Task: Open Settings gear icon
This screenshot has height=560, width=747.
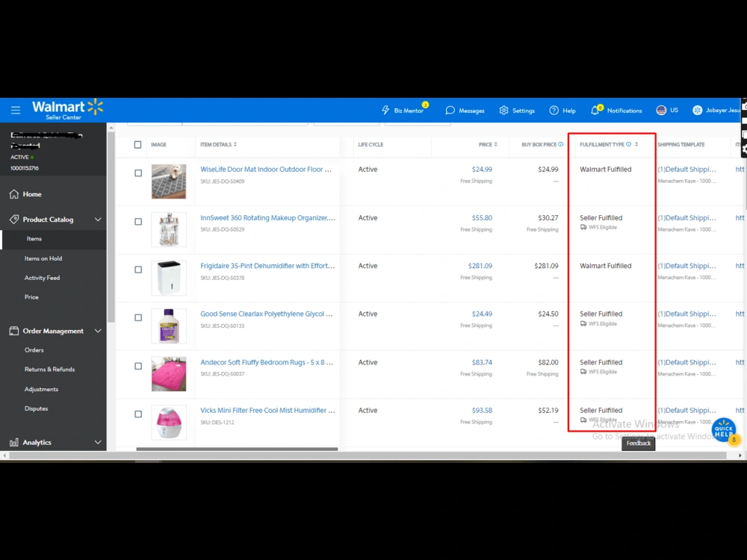Action: 503,111
